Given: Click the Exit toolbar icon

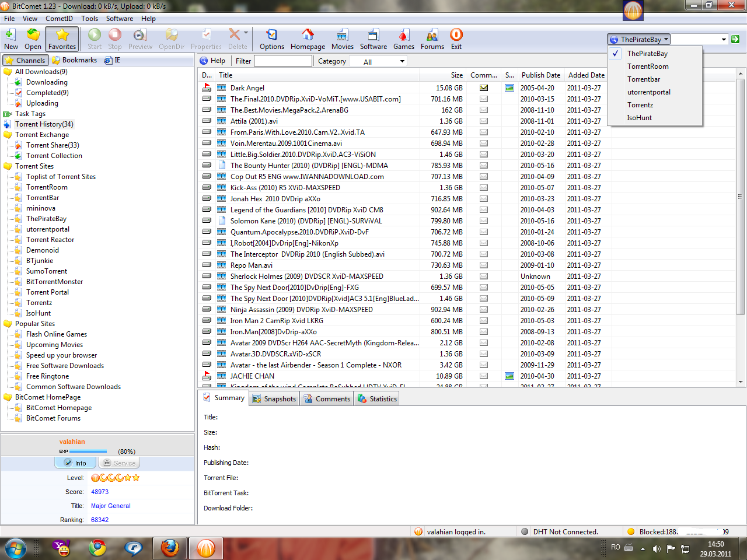Looking at the screenshot, I should click(456, 39).
